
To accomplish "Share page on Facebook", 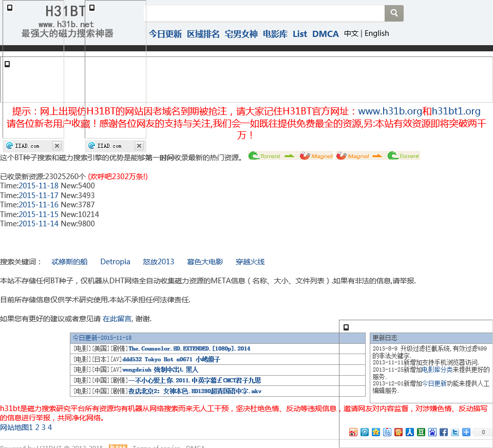I will click(444, 432).
